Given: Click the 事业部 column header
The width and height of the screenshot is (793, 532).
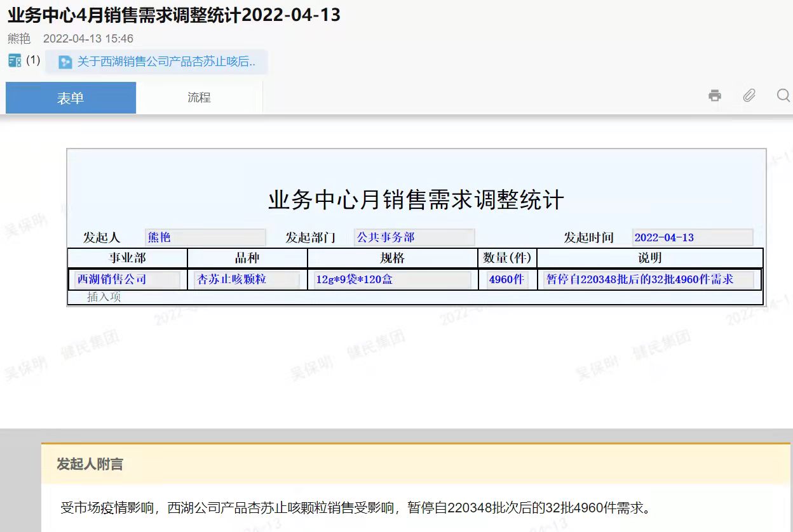Looking at the screenshot, I should click(127, 258).
